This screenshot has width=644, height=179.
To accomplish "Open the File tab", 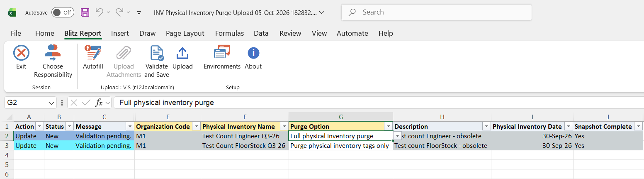I will coord(16,33).
